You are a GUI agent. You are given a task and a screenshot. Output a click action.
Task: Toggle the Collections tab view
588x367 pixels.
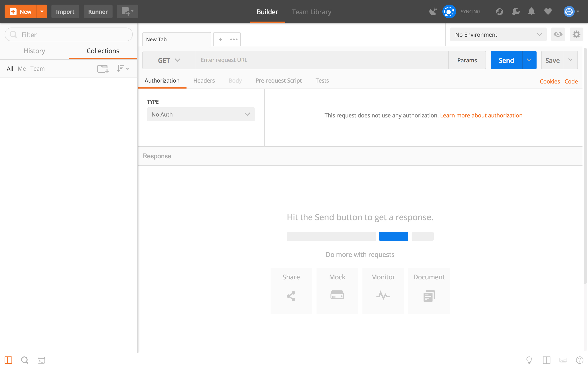click(x=103, y=51)
